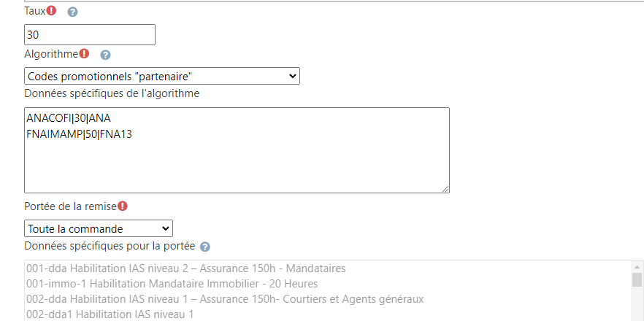Image resolution: width=644 pixels, height=321 pixels.
Task: Expand the 'Toute la commande' dropdown
Action: 99,228
